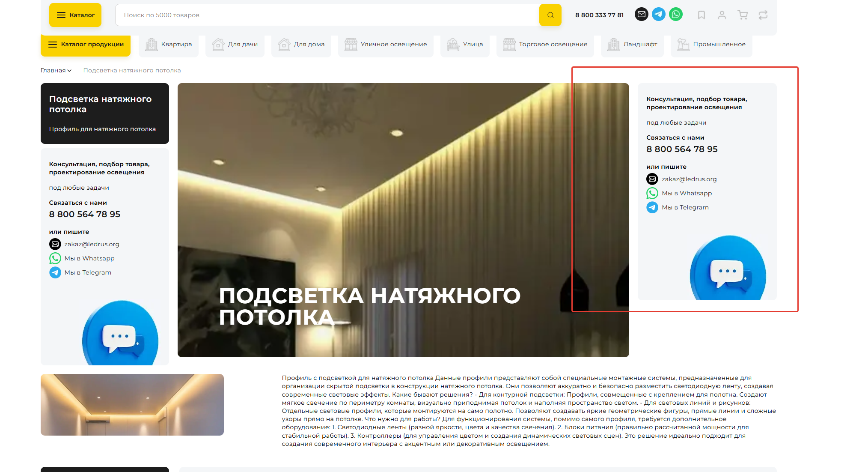The image size is (868, 472).
Task: Click Мы в Whatsapp in left sidebar
Action: point(89,258)
